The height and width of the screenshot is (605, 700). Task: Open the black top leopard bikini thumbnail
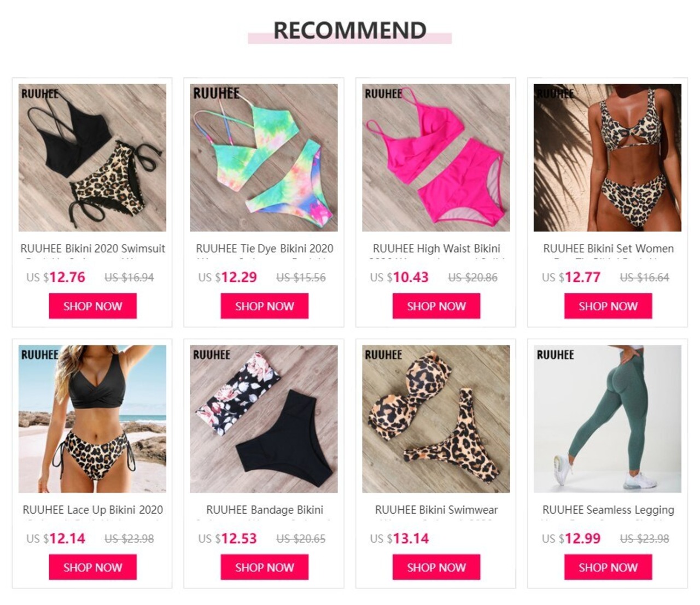coord(92,158)
